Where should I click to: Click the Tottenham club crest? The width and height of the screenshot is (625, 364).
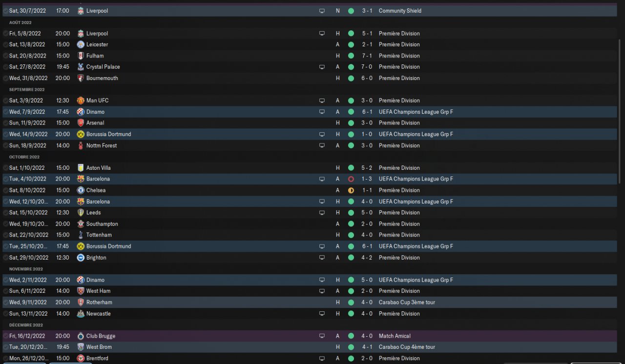click(x=81, y=235)
